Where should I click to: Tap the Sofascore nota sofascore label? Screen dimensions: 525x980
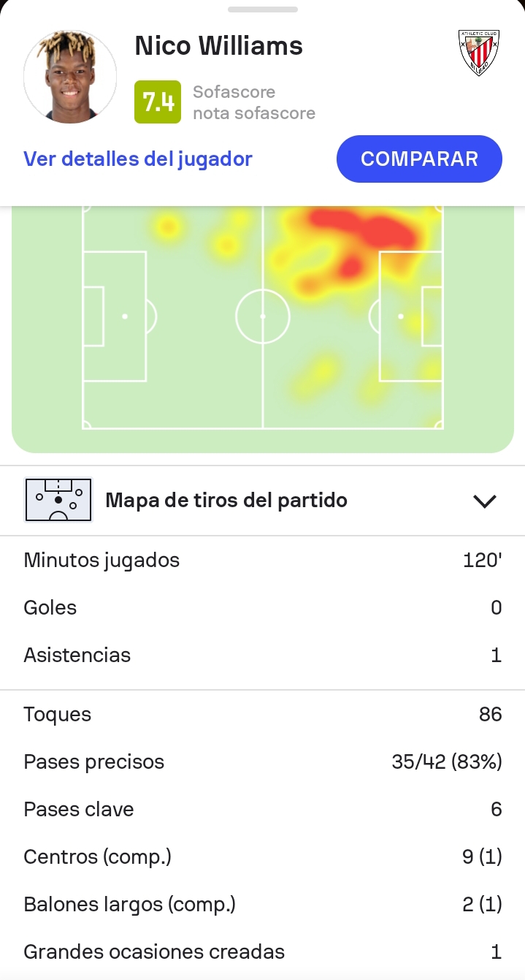[253, 102]
